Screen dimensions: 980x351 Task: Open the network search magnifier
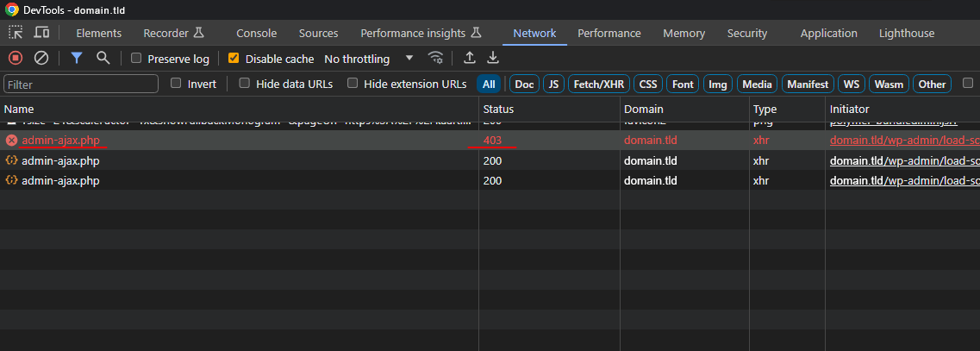tap(103, 59)
